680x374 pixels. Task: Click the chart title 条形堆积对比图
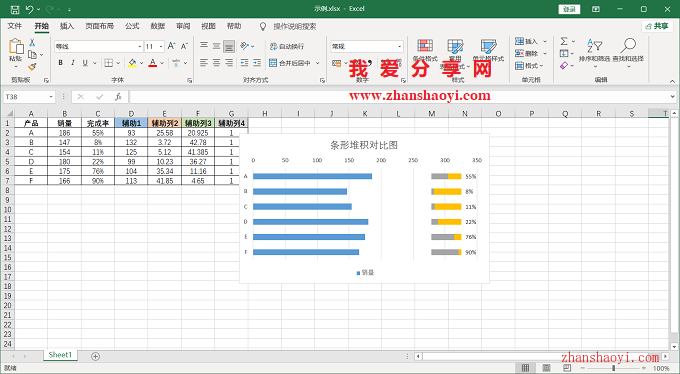click(x=364, y=145)
